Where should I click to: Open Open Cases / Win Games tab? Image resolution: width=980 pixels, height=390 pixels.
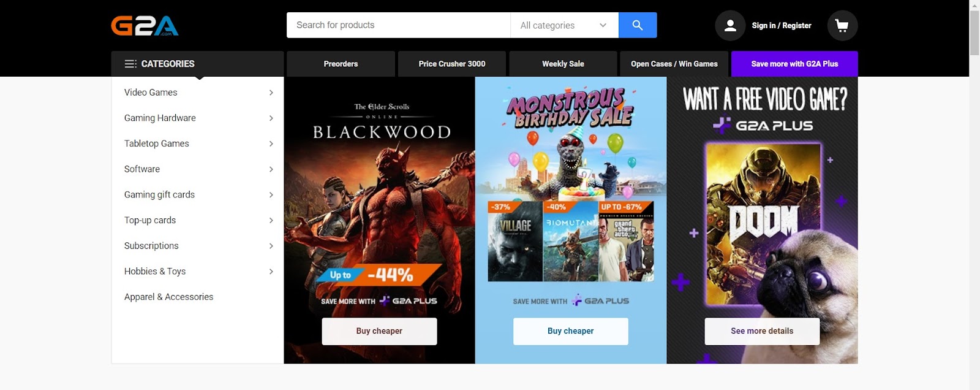(x=674, y=64)
